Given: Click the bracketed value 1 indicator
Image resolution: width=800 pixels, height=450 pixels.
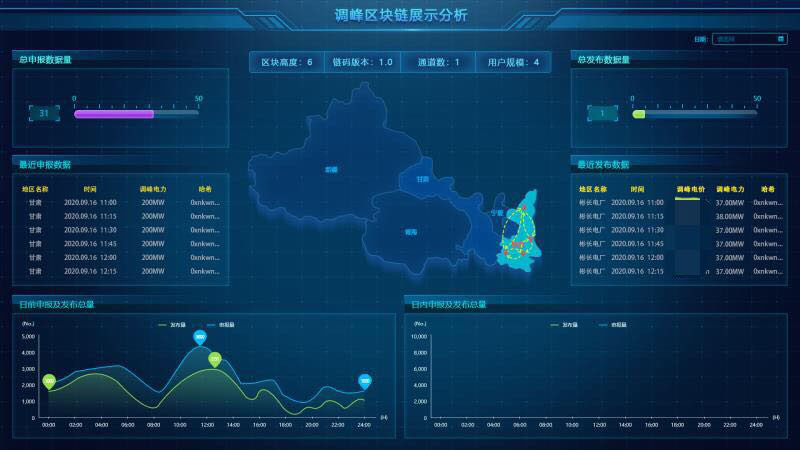Looking at the screenshot, I should tap(602, 113).
